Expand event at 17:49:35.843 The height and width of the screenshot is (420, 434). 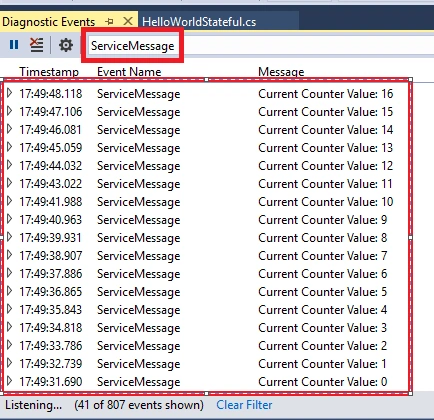(x=10, y=309)
